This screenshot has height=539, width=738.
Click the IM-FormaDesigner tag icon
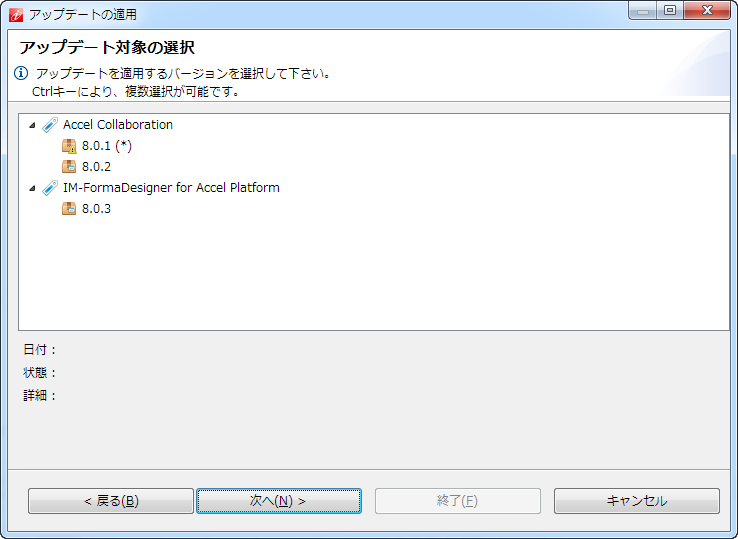pyautogui.click(x=50, y=188)
